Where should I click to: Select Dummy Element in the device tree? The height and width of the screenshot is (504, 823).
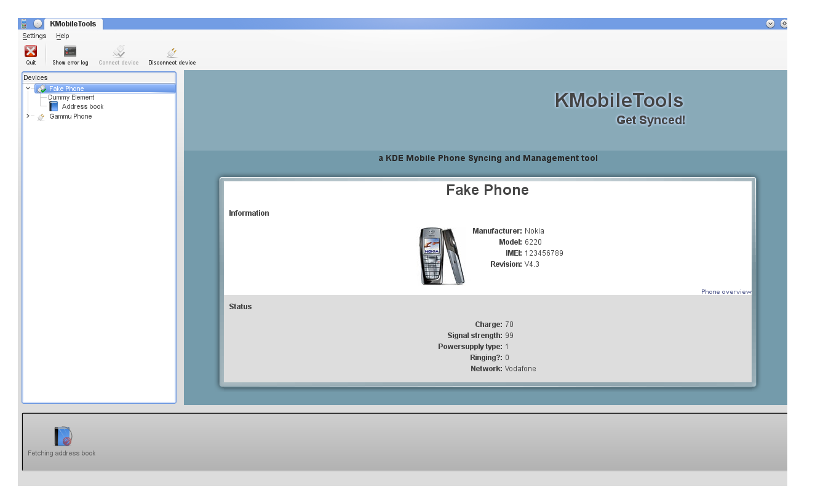[71, 97]
